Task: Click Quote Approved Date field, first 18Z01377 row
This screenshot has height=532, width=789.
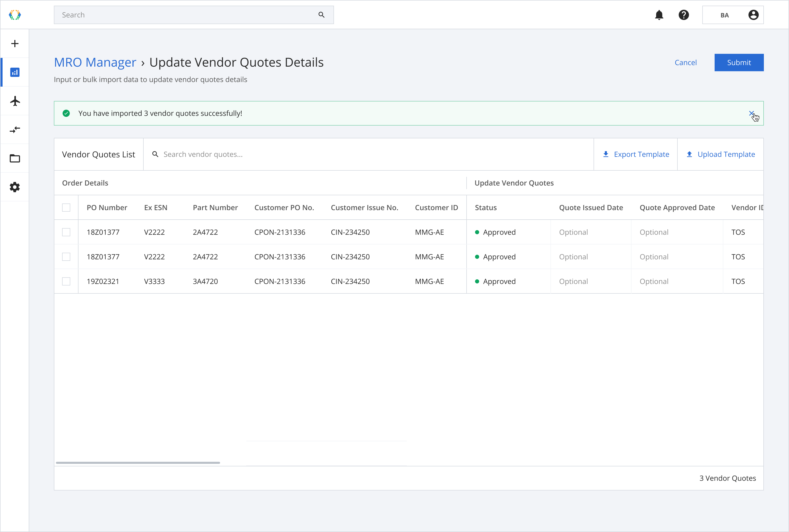Action: pyautogui.click(x=677, y=232)
